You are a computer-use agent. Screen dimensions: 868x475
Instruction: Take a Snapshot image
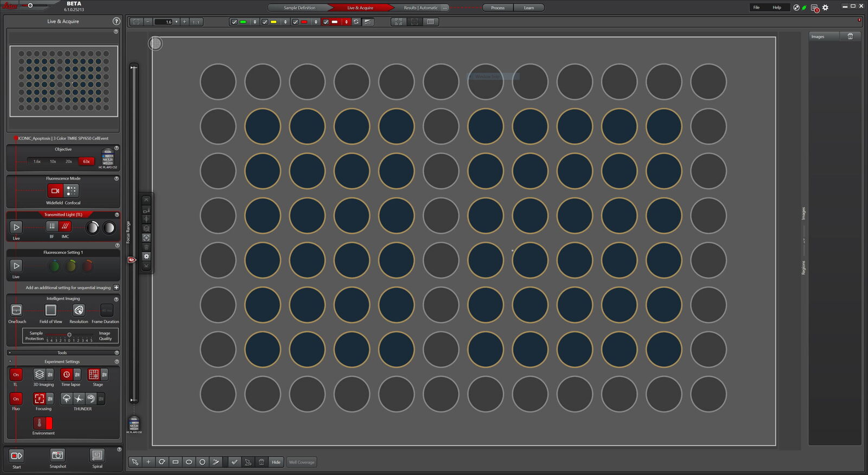click(58, 455)
